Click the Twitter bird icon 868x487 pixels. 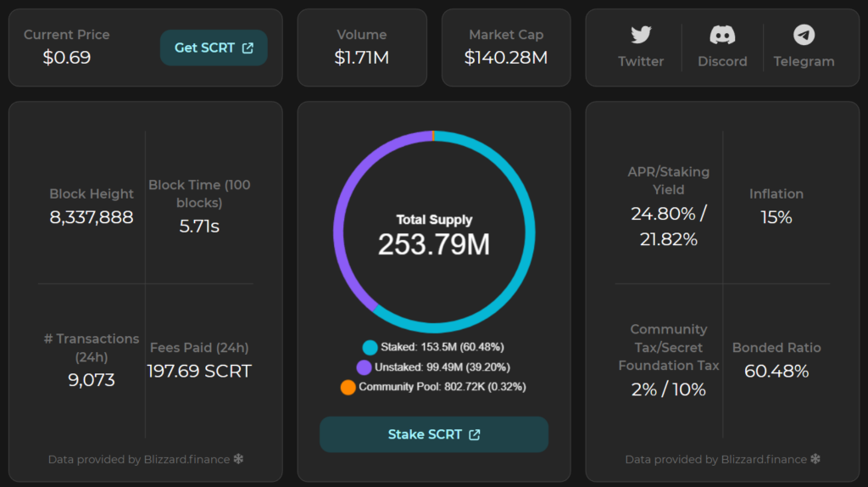[641, 35]
